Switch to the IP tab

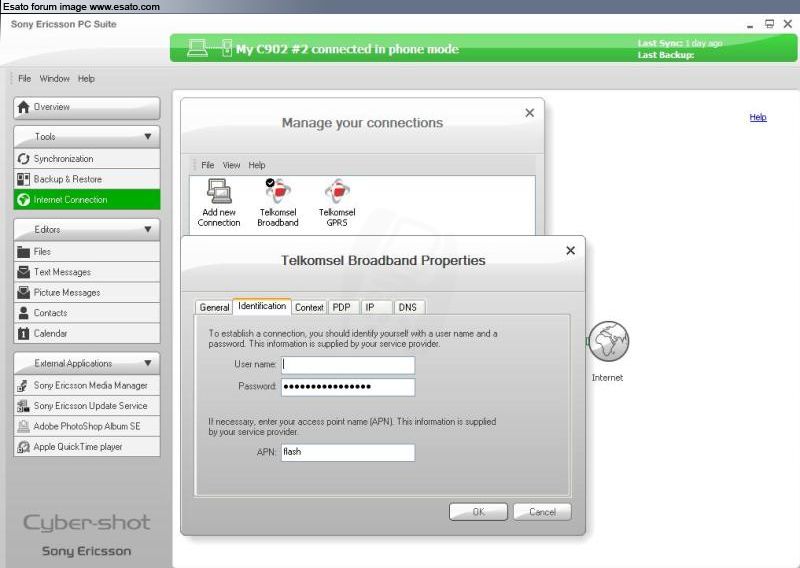(x=376, y=307)
